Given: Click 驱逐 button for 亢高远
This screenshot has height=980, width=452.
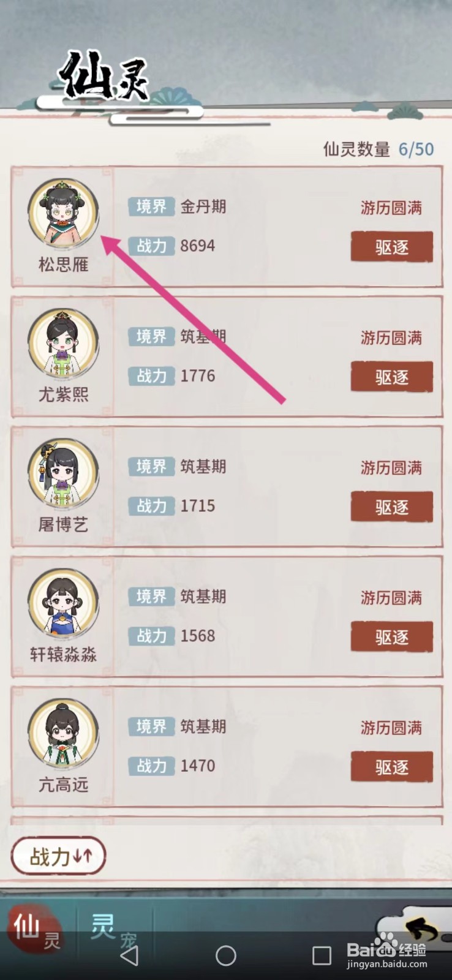Looking at the screenshot, I should click(392, 766).
